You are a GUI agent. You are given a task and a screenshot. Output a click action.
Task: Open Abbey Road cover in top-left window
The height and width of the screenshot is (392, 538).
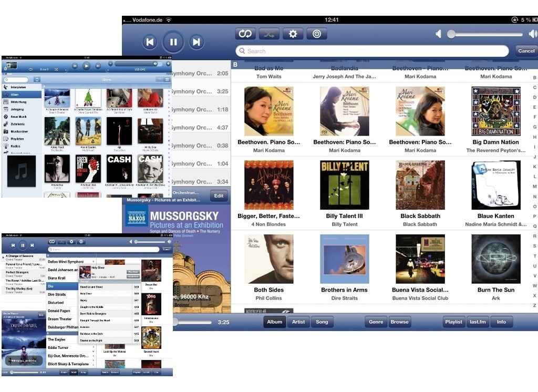point(57,131)
